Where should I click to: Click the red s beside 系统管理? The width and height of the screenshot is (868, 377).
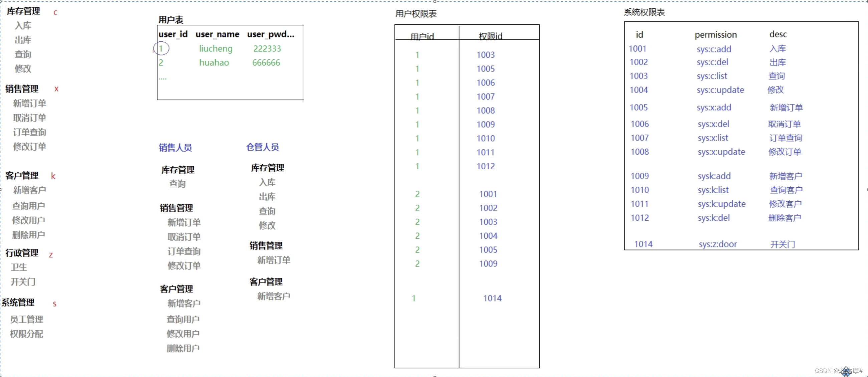click(54, 304)
